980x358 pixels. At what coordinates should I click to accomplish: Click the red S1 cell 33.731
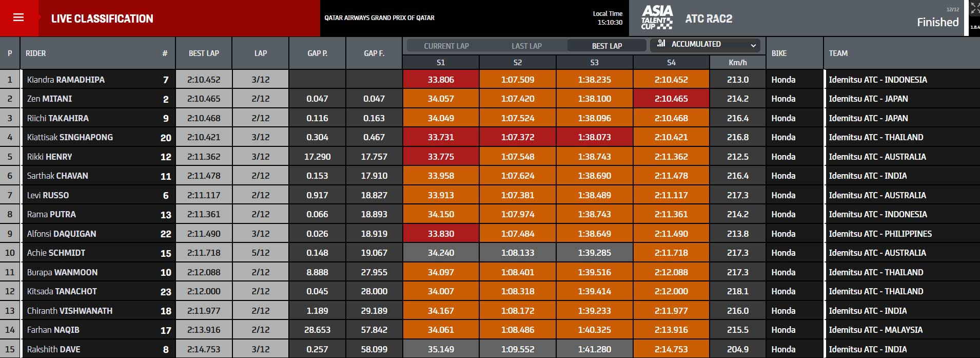tap(441, 137)
